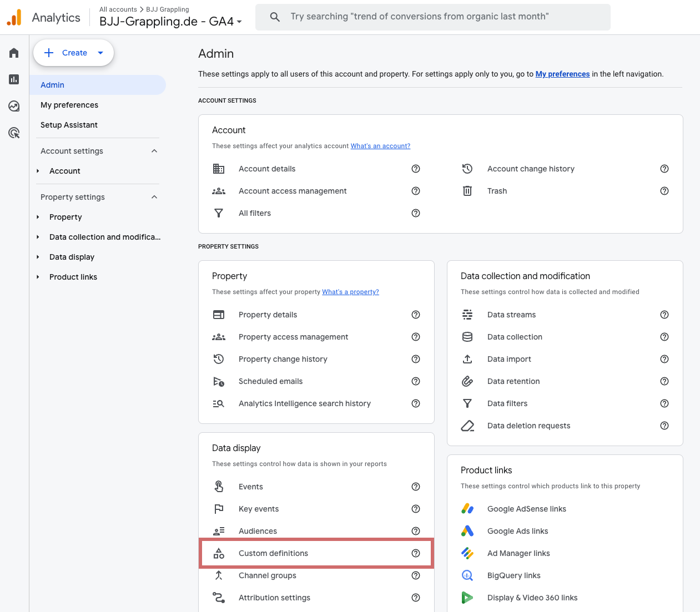Click the Account details building icon
Screen dimensions: 700x612
(x=219, y=169)
